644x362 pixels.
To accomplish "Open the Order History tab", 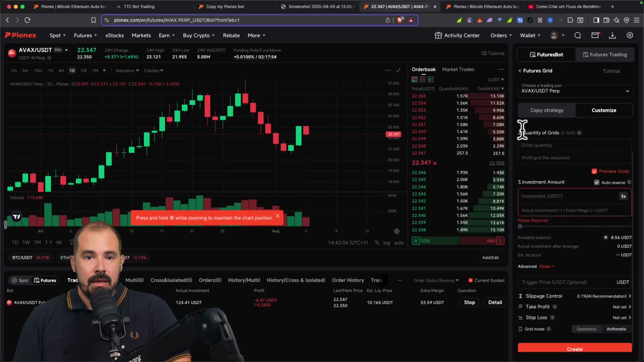I will [x=348, y=280].
